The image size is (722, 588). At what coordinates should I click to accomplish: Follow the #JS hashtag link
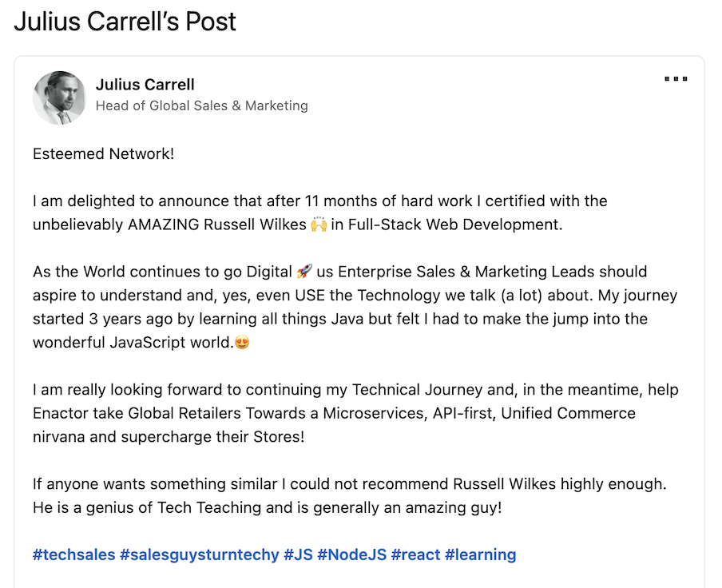298,554
